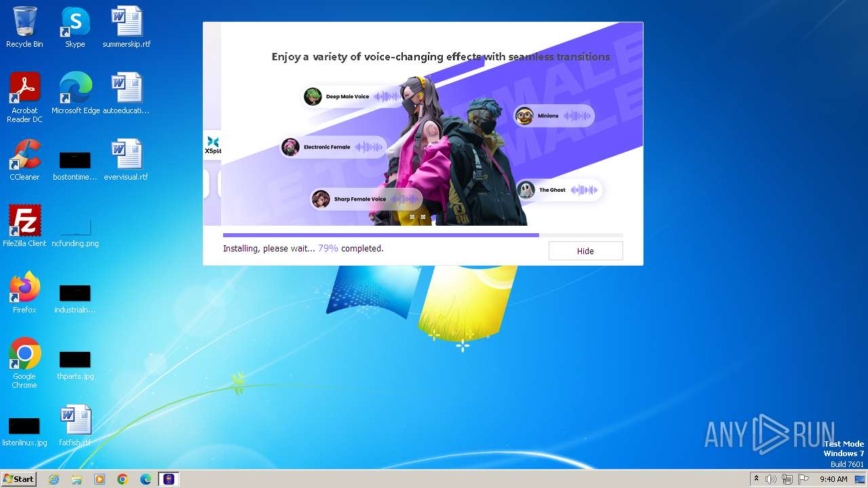Open the FileZilla Client shortcut
This screenshot has height=488, width=868.
coord(24,226)
